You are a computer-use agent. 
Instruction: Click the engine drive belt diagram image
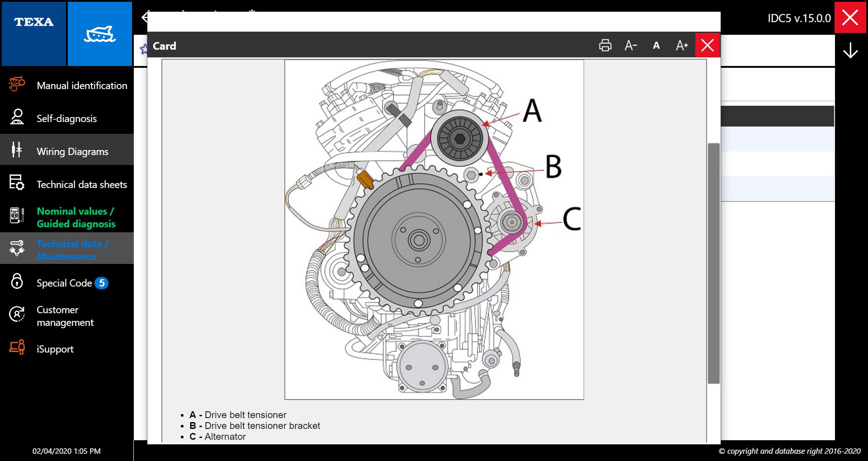click(x=434, y=230)
